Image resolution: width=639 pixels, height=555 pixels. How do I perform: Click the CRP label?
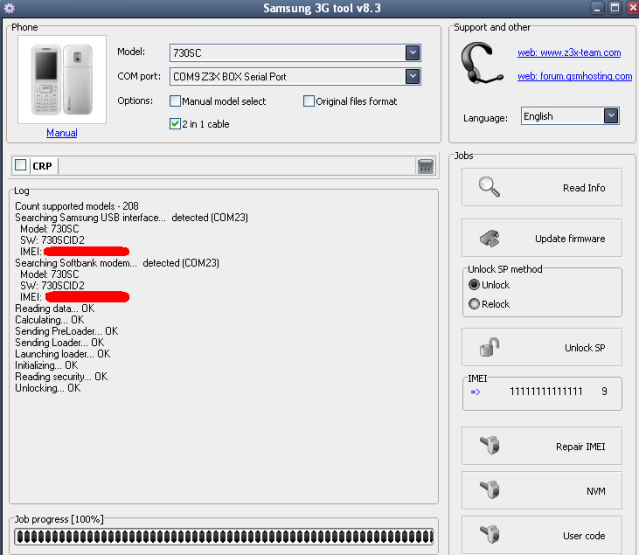tap(42, 166)
